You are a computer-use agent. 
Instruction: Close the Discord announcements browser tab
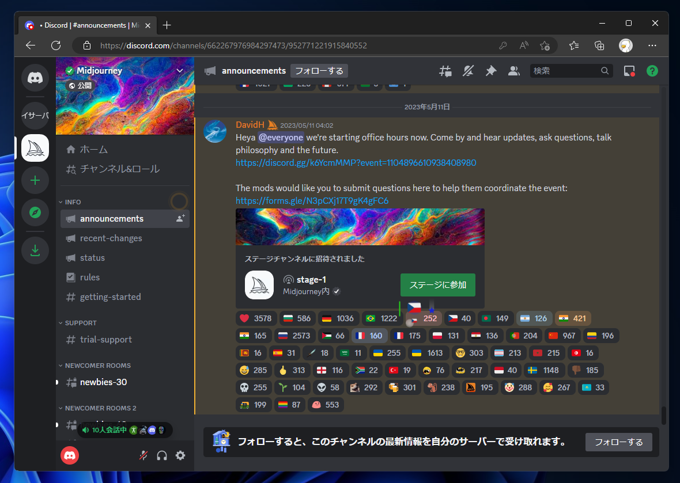147,26
